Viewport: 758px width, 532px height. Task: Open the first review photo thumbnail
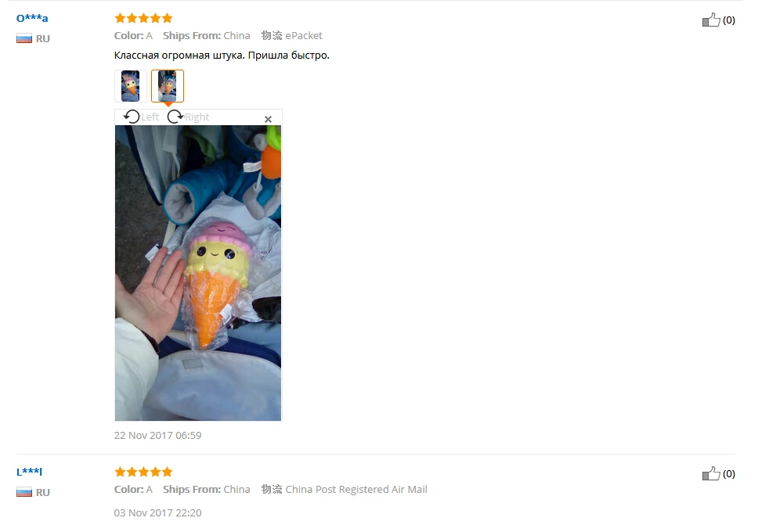pos(131,86)
